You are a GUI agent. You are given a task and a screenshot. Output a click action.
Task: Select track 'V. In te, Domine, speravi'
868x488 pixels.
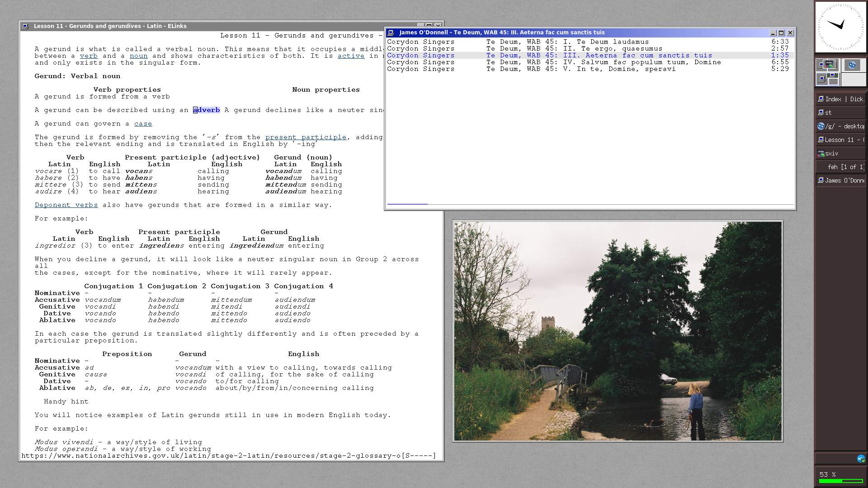click(x=619, y=69)
